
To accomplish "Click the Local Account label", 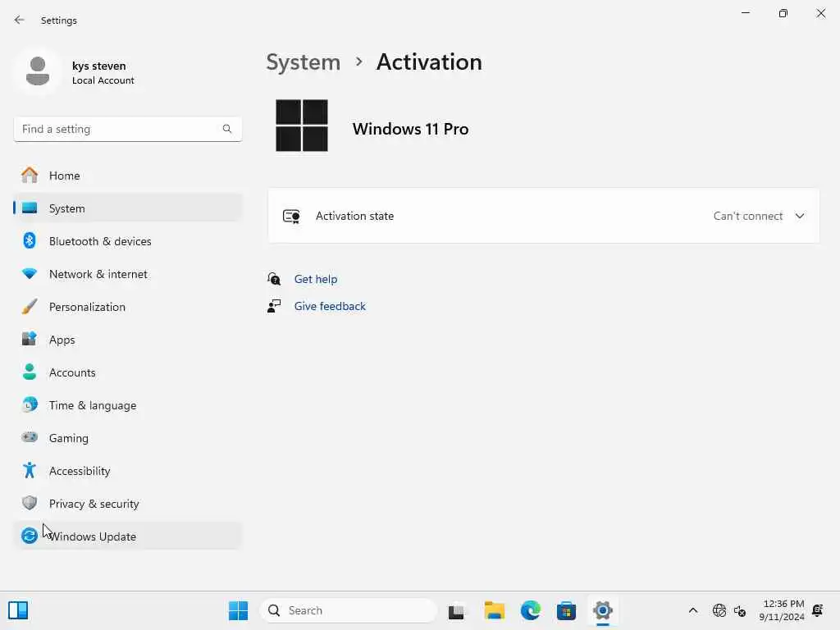I will click(103, 80).
